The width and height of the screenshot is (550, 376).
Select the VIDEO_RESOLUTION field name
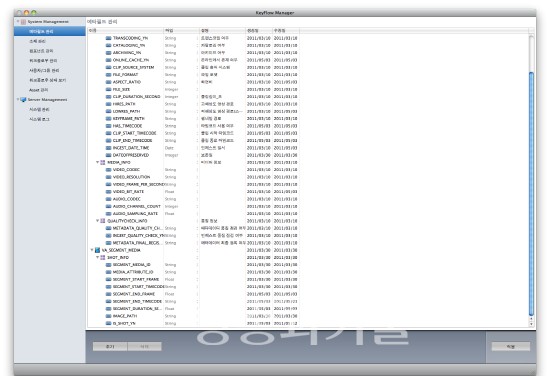[x=131, y=177]
